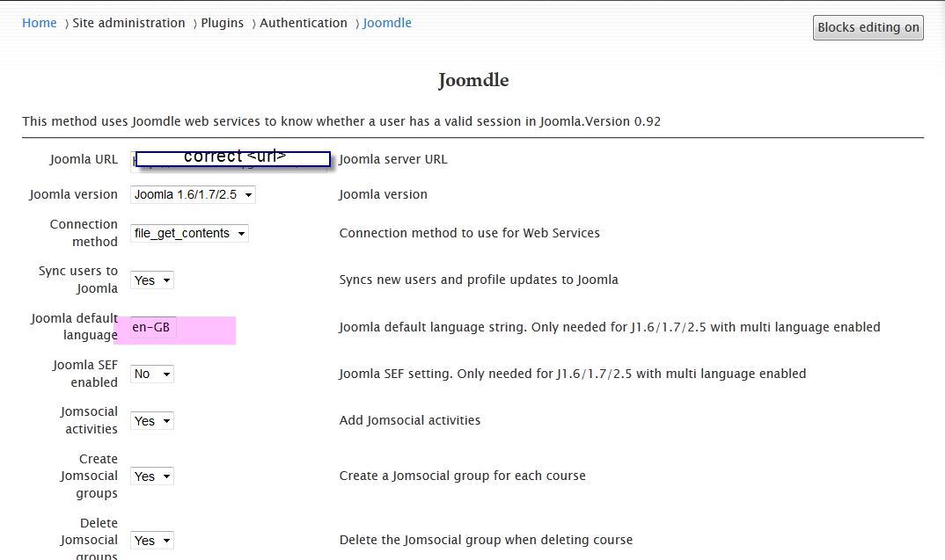Click the en-GB default language field
The height and width of the screenshot is (560, 945).
click(153, 328)
